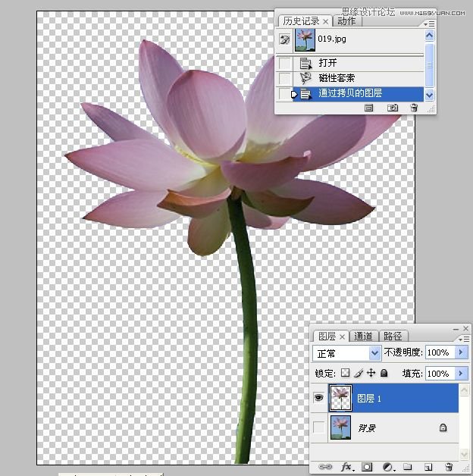Delete layer with Layers trash icon
This screenshot has height=476, width=473.
pyautogui.click(x=449, y=467)
